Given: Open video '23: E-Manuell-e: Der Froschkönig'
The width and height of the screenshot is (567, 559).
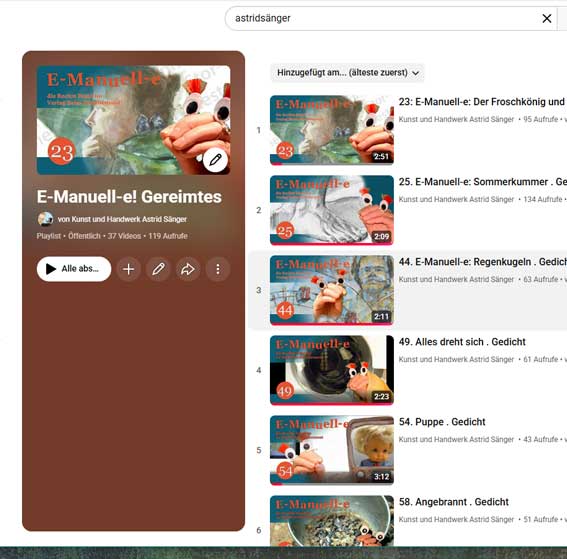Looking at the screenshot, I should pos(482,102).
